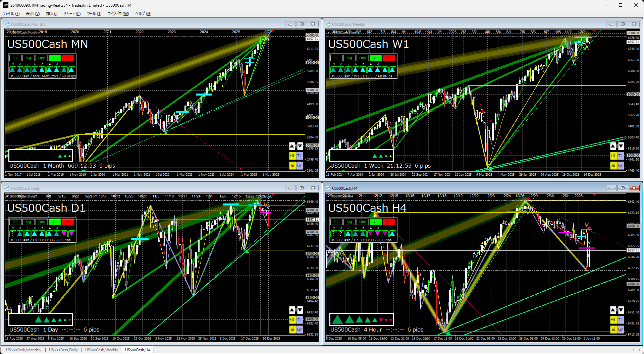The width and height of the screenshot is (644, 354).
Task: Click the Gr button in the Monthly chart
Action: pos(300,166)
